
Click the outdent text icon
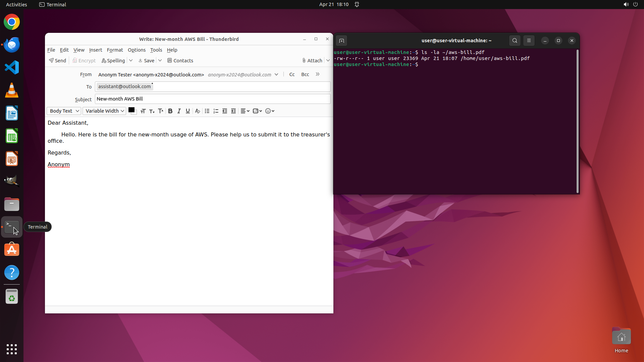tap(225, 111)
